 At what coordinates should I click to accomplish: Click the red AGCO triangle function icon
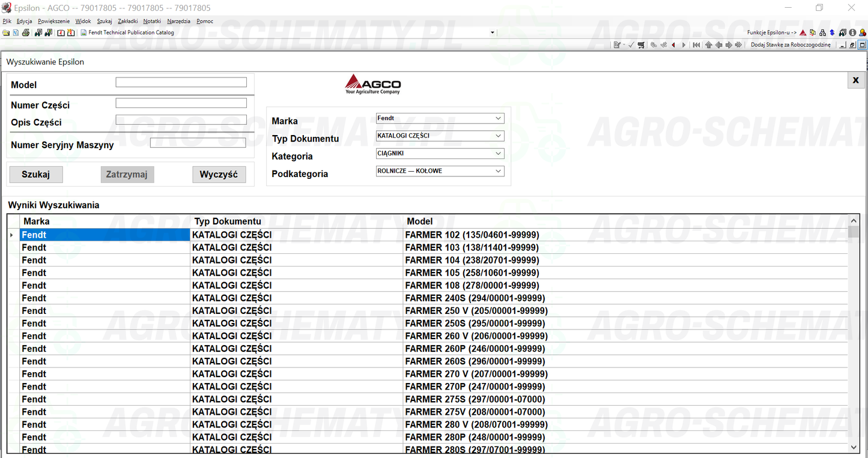[x=803, y=33]
